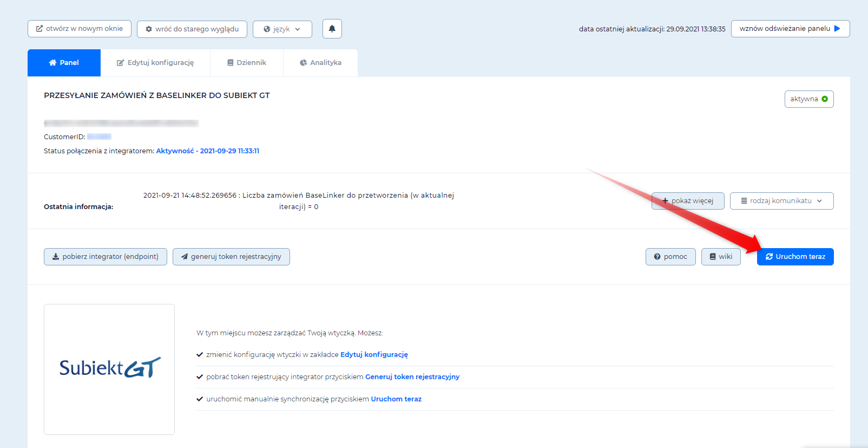Click the 'Ostatnia informacja:' label

pyautogui.click(x=78, y=207)
